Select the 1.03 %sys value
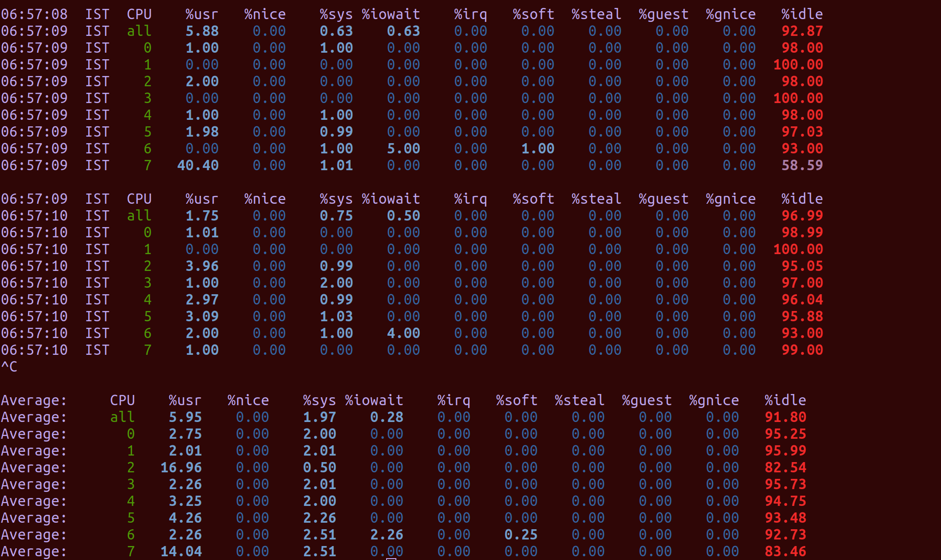This screenshot has width=941, height=560. [x=336, y=317]
